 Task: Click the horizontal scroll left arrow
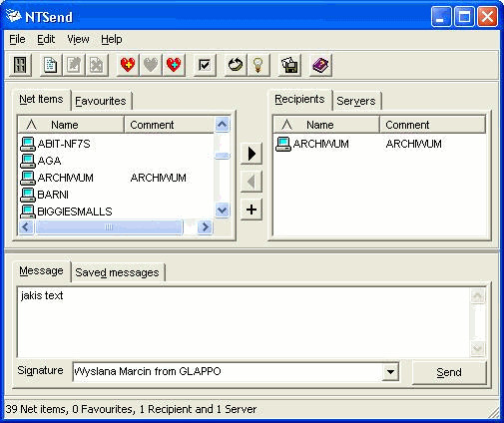click(x=26, y=227)
